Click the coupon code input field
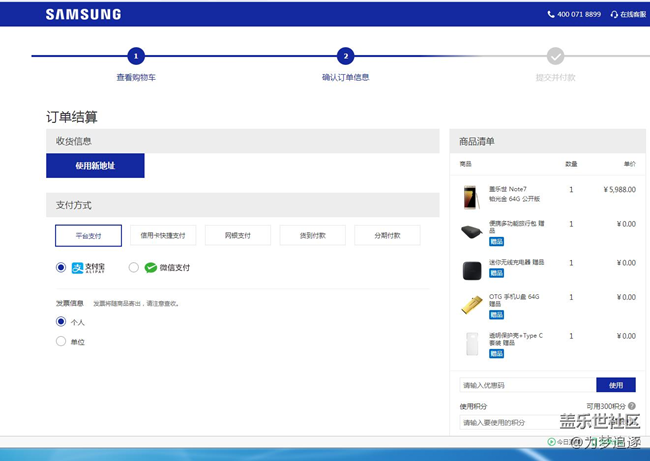 [x=526, y=385]
